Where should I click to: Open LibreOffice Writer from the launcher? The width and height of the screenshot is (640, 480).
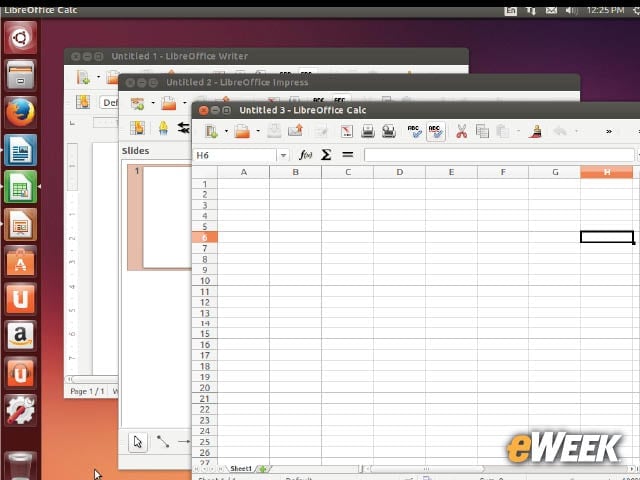(20, 150)
